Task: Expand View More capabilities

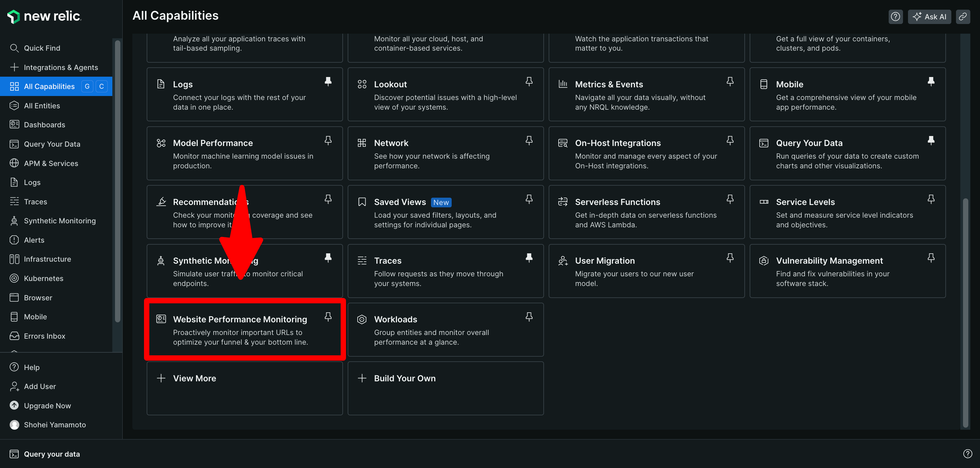Action: click(194, 378)
